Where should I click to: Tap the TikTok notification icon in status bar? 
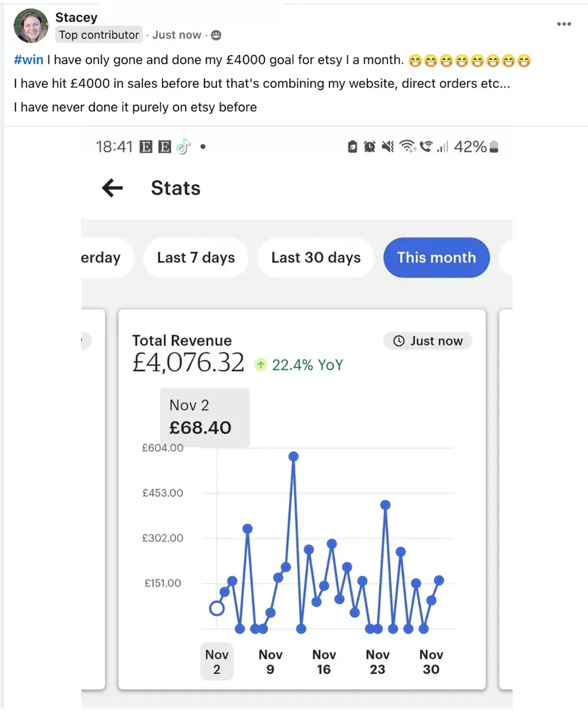click(x=183, y=146)
